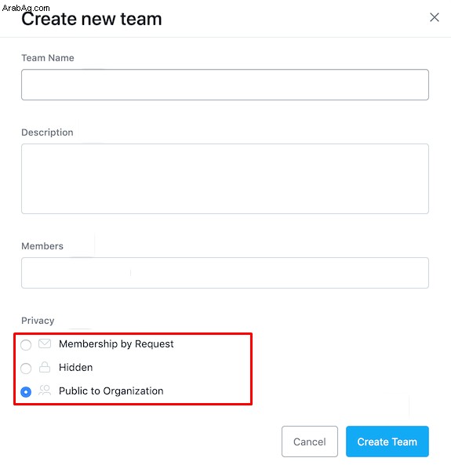Close the Create new team dialog
Image resolution: width=451 pixels, height=476 pixels.
435,17
